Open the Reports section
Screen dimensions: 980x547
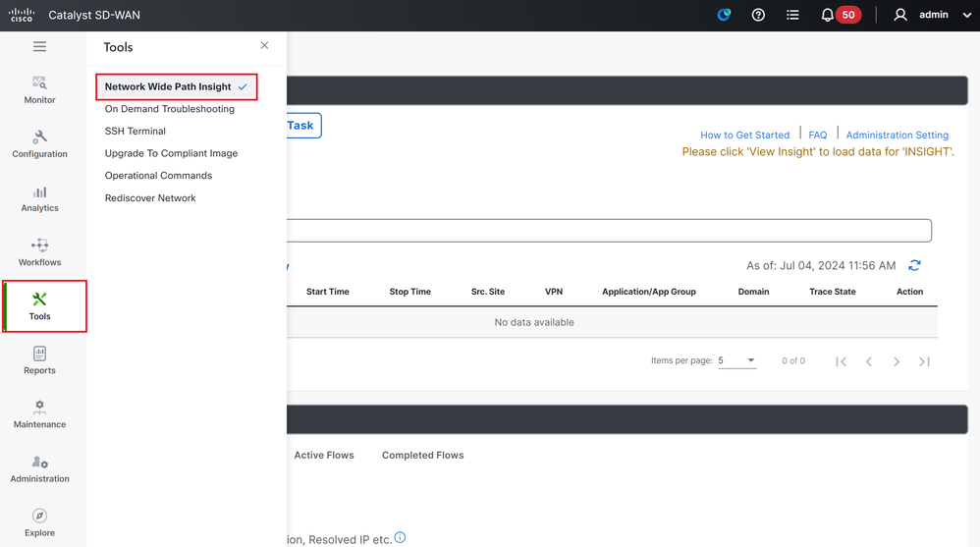coord(39,360)
